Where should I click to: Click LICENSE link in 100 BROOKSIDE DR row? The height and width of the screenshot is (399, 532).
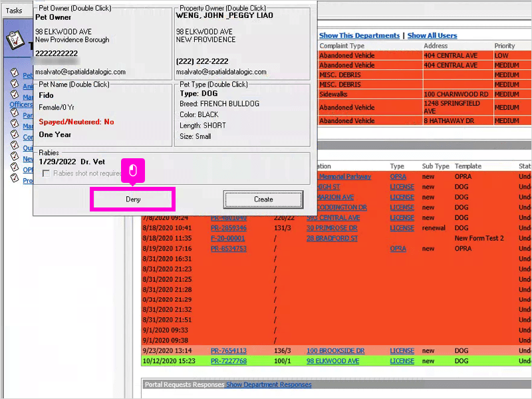[402, 351]
